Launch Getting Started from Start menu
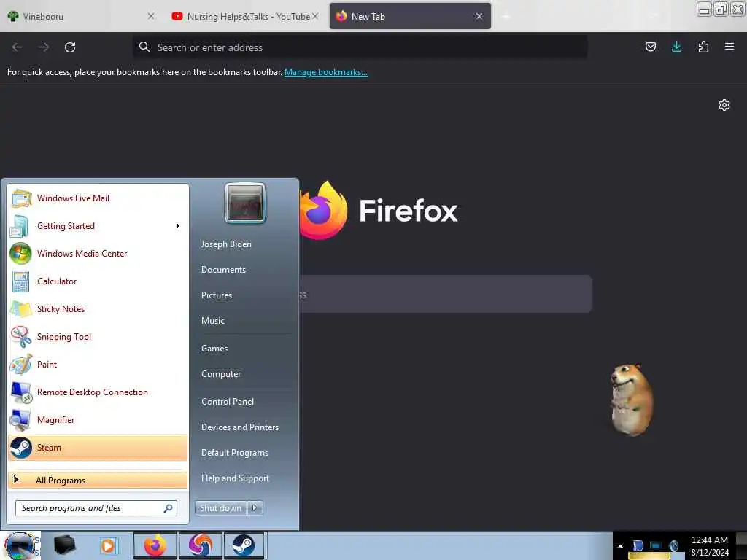This screenshot has height=560, width=747. pos(98,226)
